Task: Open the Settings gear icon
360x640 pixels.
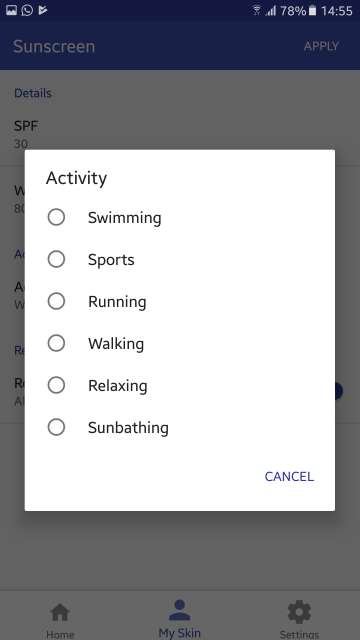Action: coord(299,612)
